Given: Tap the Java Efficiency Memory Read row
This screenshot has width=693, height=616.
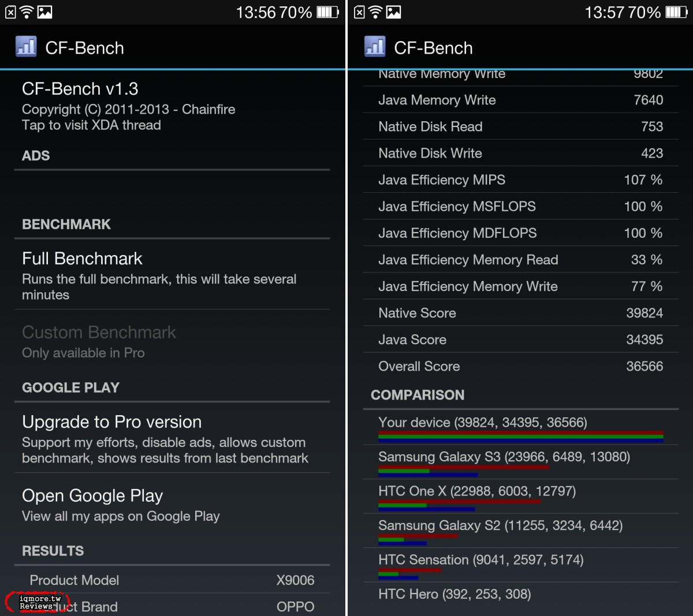Looking at the screenshot, I should pyautogui.click(x=520, y=260).
